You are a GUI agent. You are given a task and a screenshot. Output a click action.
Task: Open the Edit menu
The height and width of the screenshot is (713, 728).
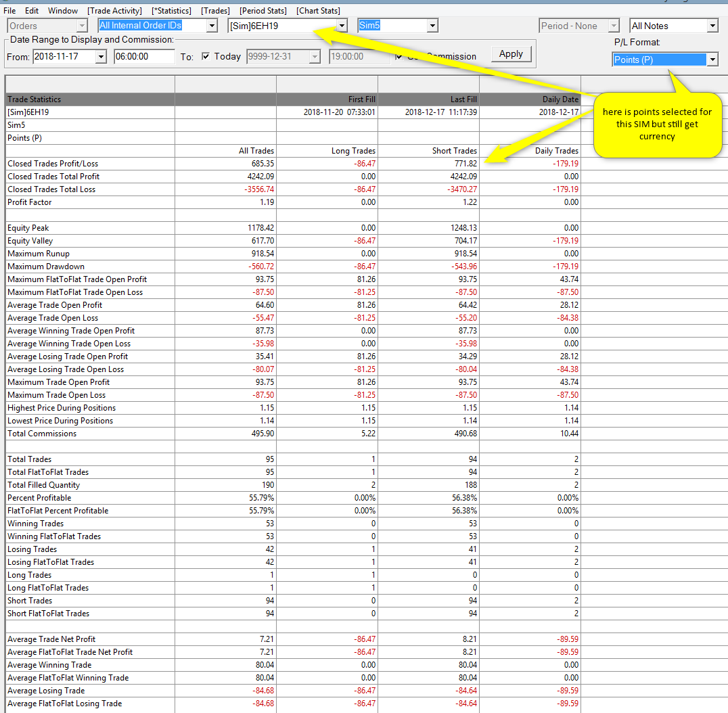(x=32, y=11)
